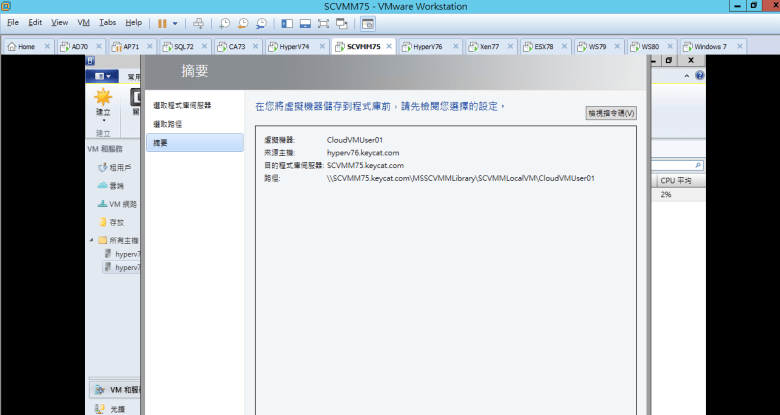Click the 檢視指令碼(V) button
Viewport: 780px width, 415px height.
(610, 113)
